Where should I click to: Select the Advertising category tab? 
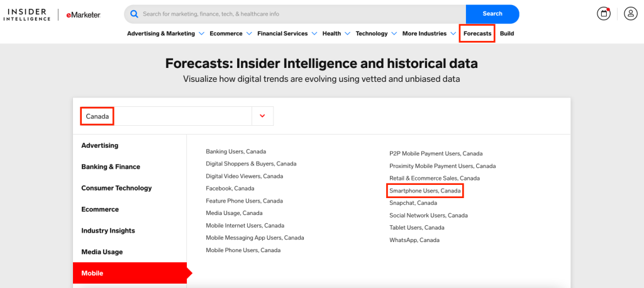[x=130, y=145]
